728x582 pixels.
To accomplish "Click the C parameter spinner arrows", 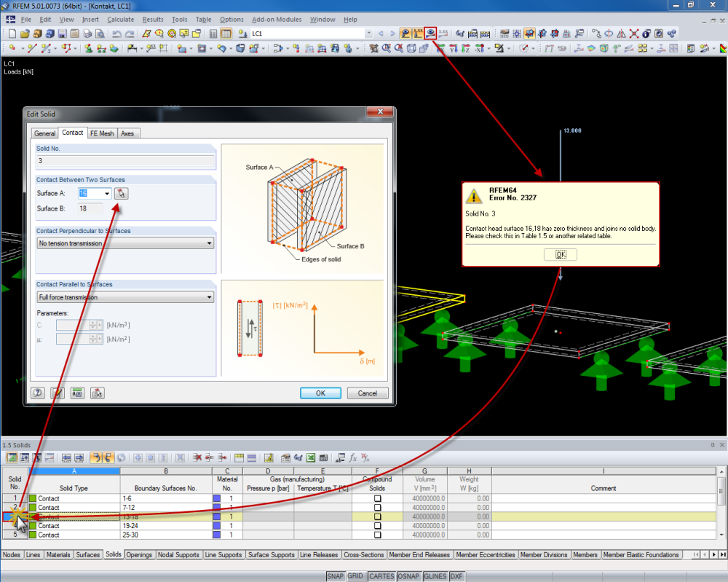I will (93, 325).
